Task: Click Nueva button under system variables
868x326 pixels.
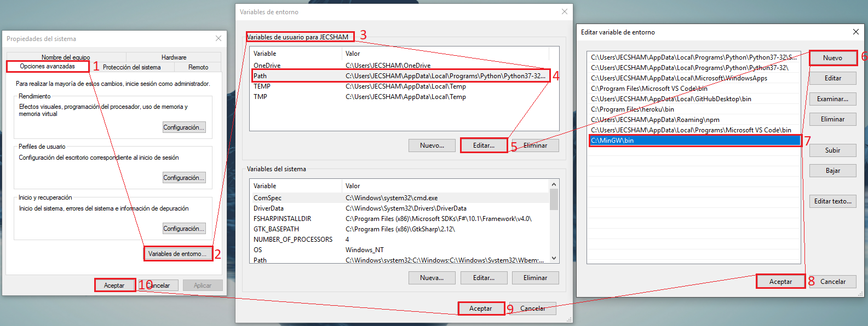Action: pos(432,278)
